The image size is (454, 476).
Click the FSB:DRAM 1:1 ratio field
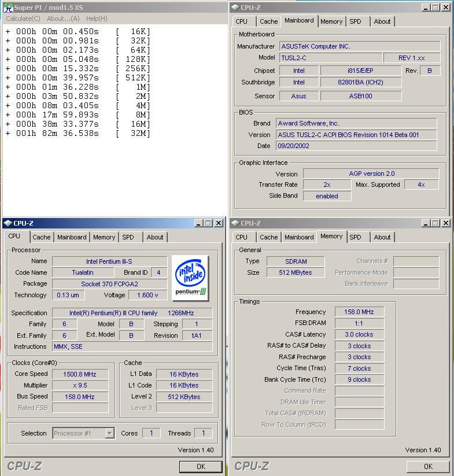(x=359, y=324)
